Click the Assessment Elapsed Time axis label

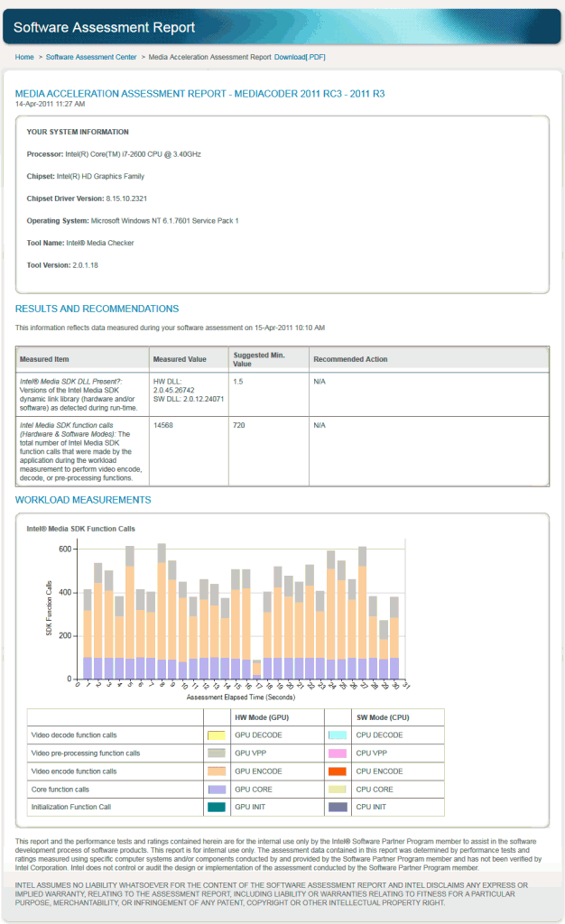pyautogui.click(x=241, y=698)
